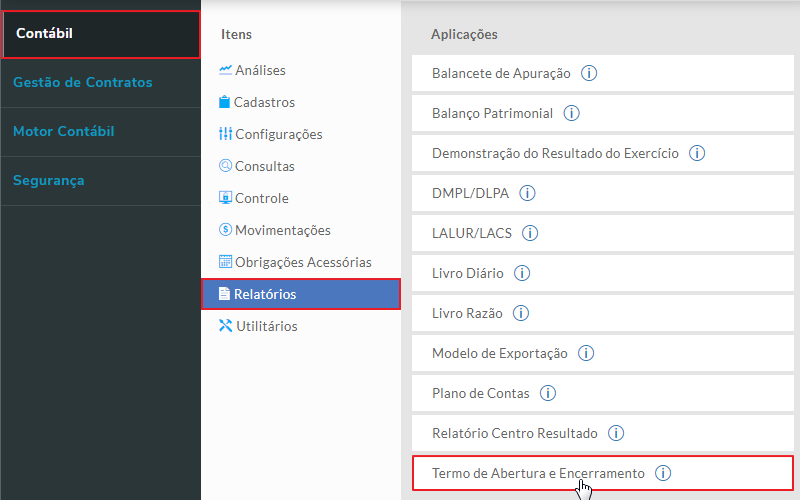
Task: Click the Livro Diário info icon
Action: (522, 273)
